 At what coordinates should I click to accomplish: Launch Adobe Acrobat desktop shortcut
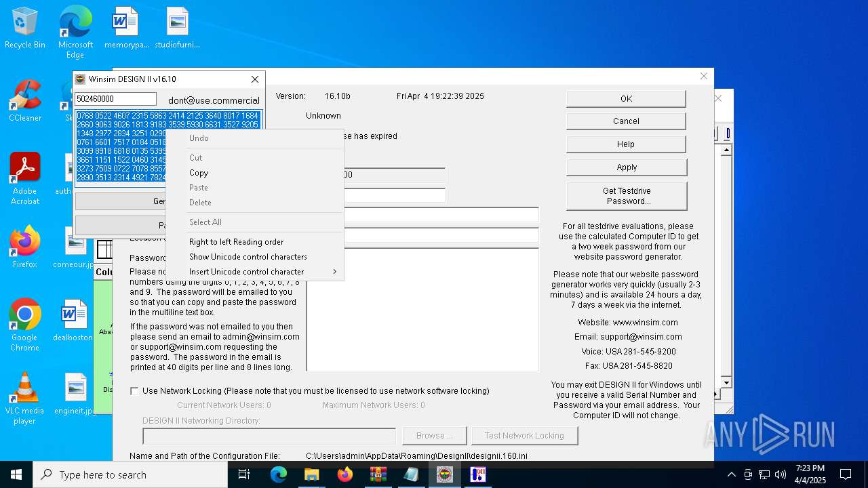tap(25, 178)
